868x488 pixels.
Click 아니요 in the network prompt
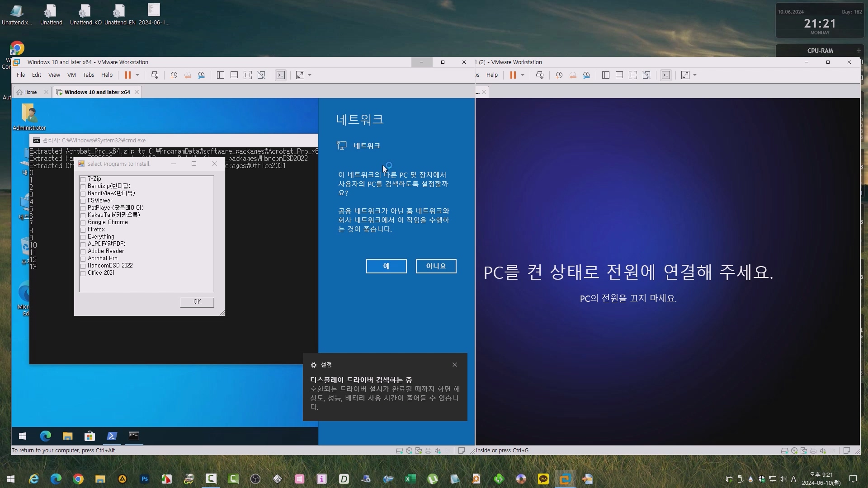click(x=436, y=266)
